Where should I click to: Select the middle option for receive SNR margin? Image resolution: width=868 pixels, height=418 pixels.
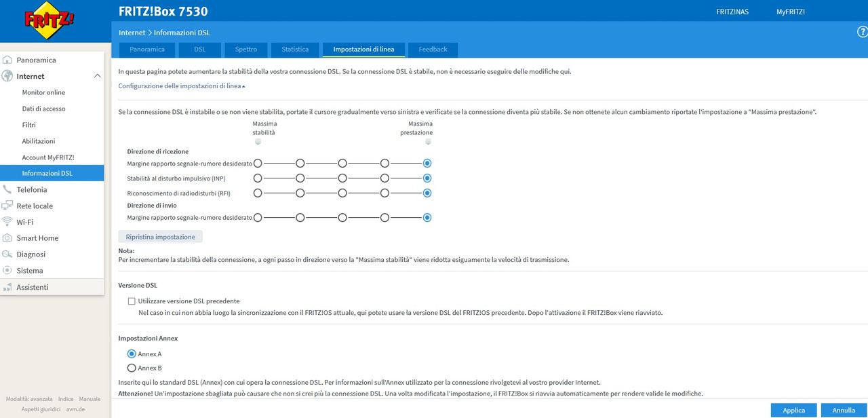coord(342,164)
